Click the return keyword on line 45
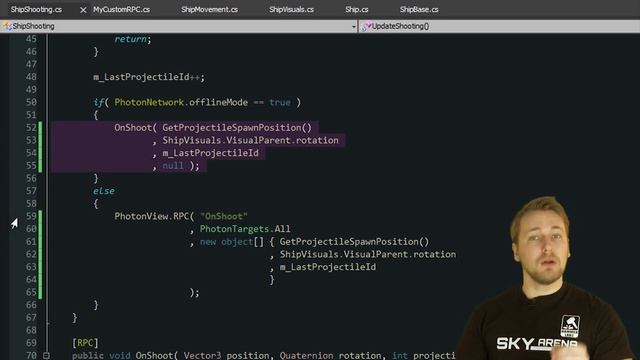 click(130, 39)
